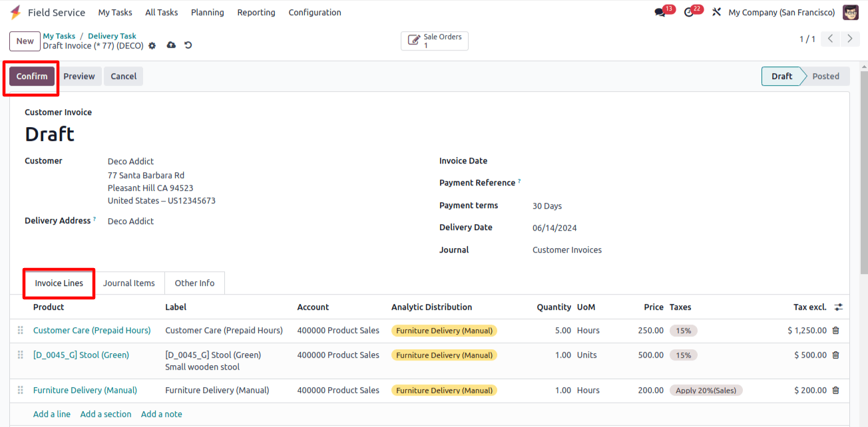Click the debug tools wrench icon
868x427 pixels.
click(716, 12)
